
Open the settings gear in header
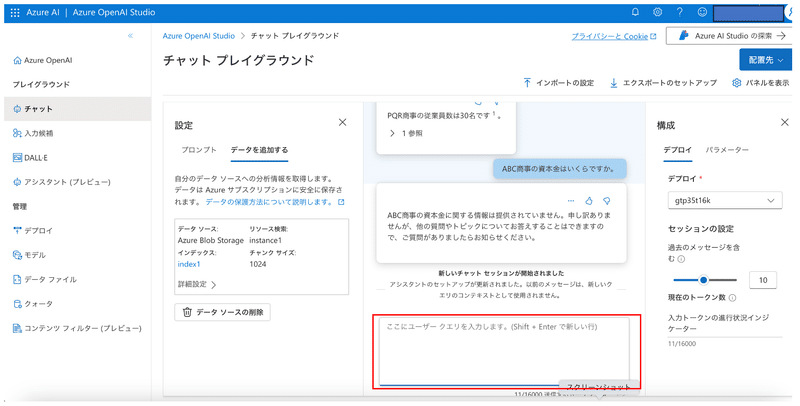click(658, 12)
